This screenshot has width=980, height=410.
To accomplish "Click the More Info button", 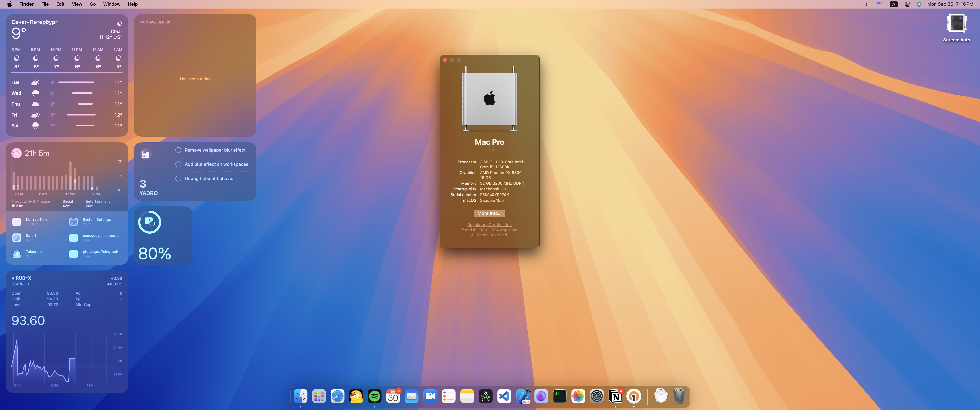I will tap(489, 213).
